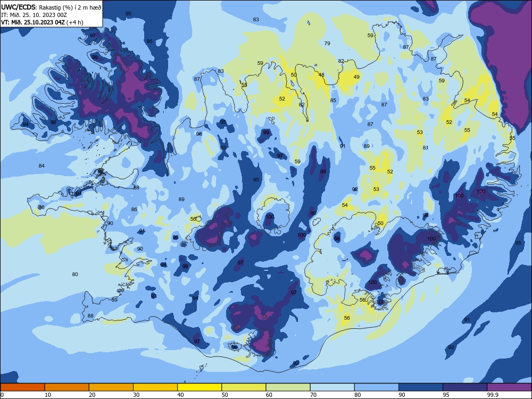This screenshot has height=399, width=532.
Task: Pick the 50–60 pale yellow legend swatch
Action: point(244,387)
